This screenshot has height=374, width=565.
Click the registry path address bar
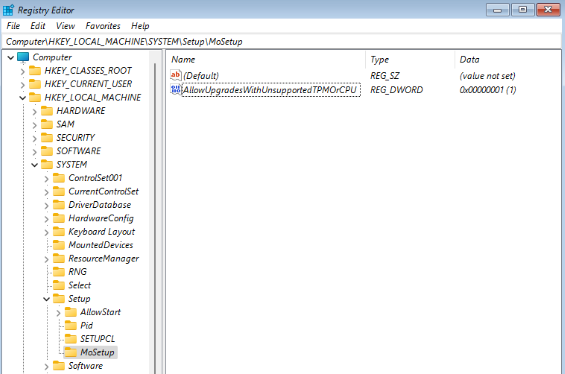(x=282, y=42)
